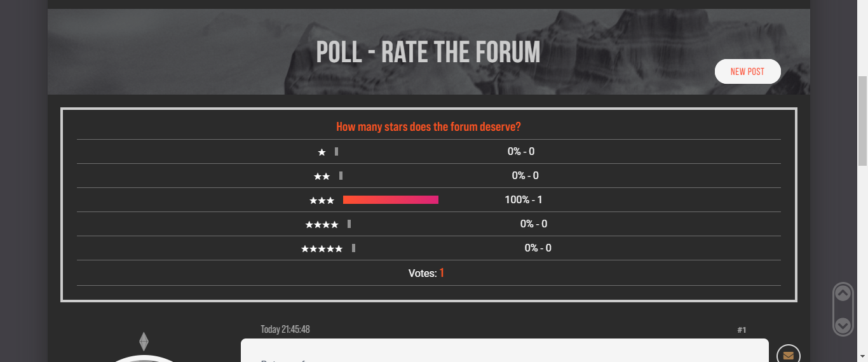This screenshot has height=362, width=868.
Task: Click the poll question heading text
Action: tap(428, 126)
